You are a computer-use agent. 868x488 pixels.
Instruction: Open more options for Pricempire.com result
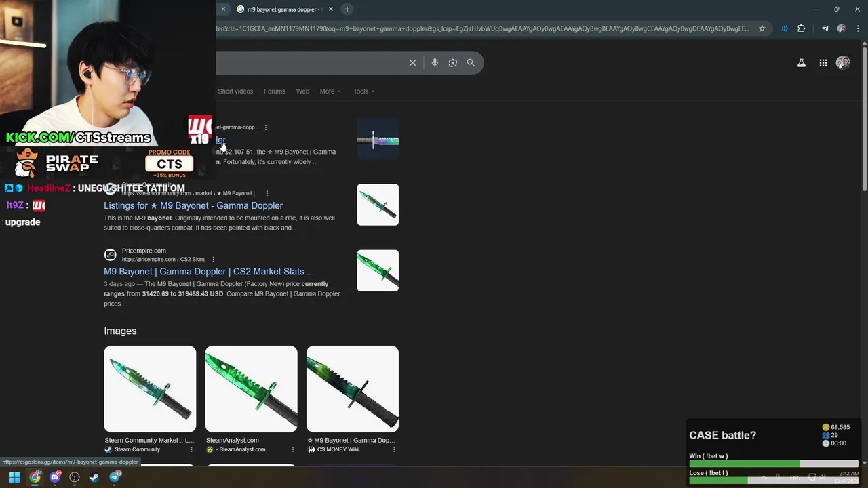click(213, 260)
